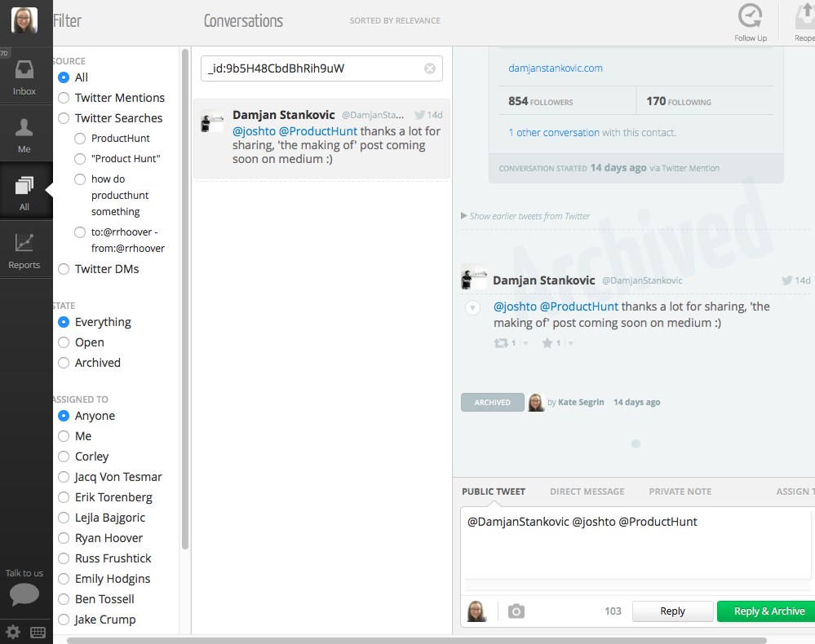
Task: Open keyboard shortcuts icon
Action: (38, 632)
